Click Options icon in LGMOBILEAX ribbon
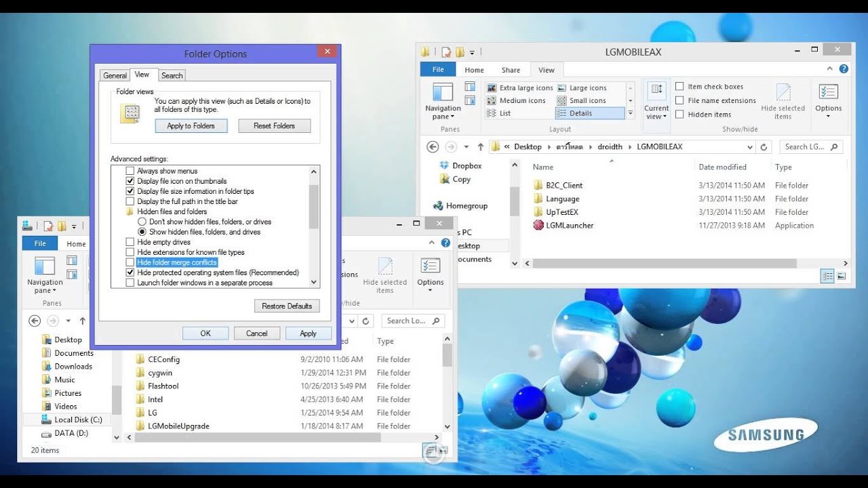 click(x=828, y=100)
